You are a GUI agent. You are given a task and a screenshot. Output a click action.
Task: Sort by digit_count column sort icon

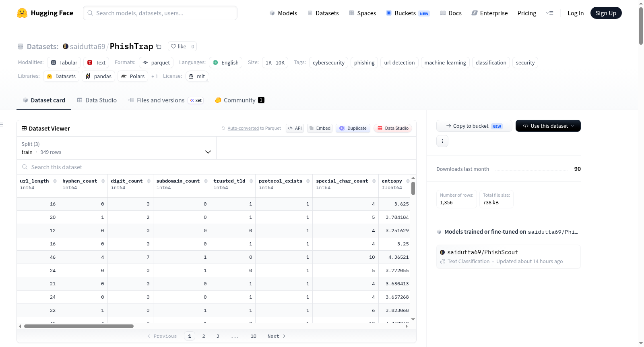coord(149,181)
